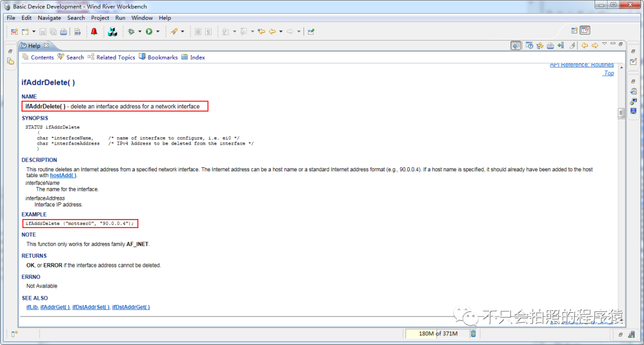The image size is (644, 345).
Task: Open the New wizard dropdown arrow
Action: [x=33, y=32]
